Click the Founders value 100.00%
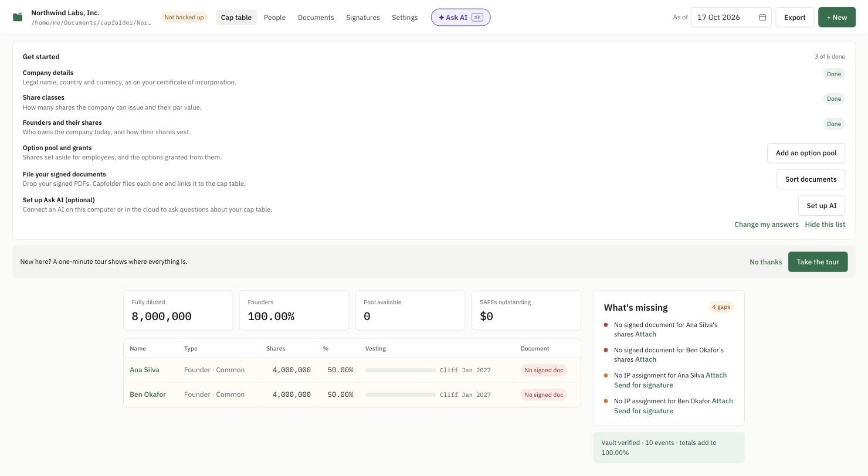This screenshot has width=868, height=476. pos(271,317)
